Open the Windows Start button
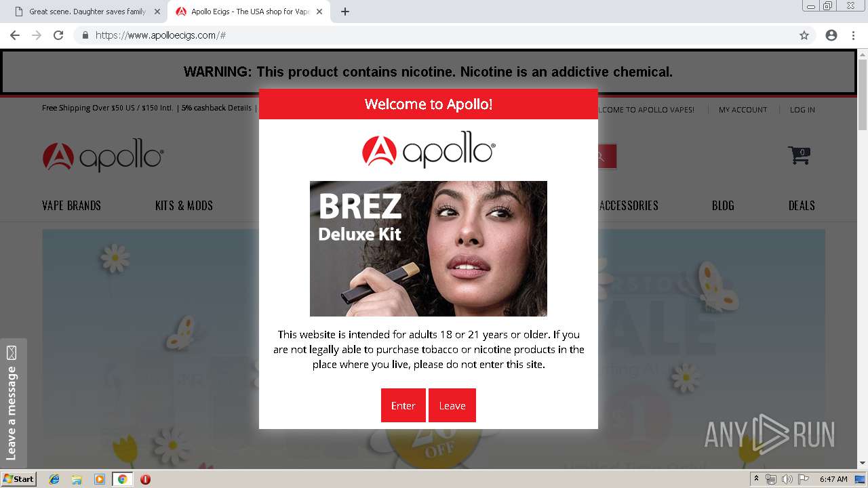Screen dimensions: 868x488 18,479
